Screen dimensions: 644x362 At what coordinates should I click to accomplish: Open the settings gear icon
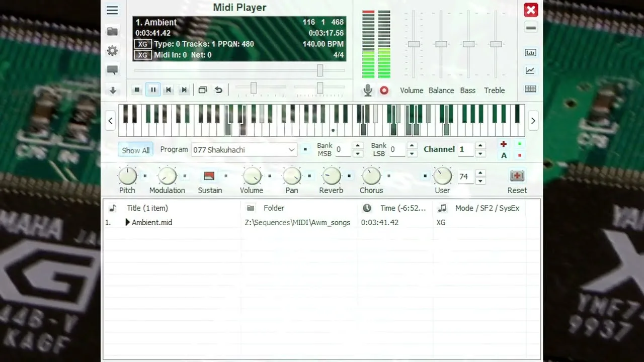112,51
